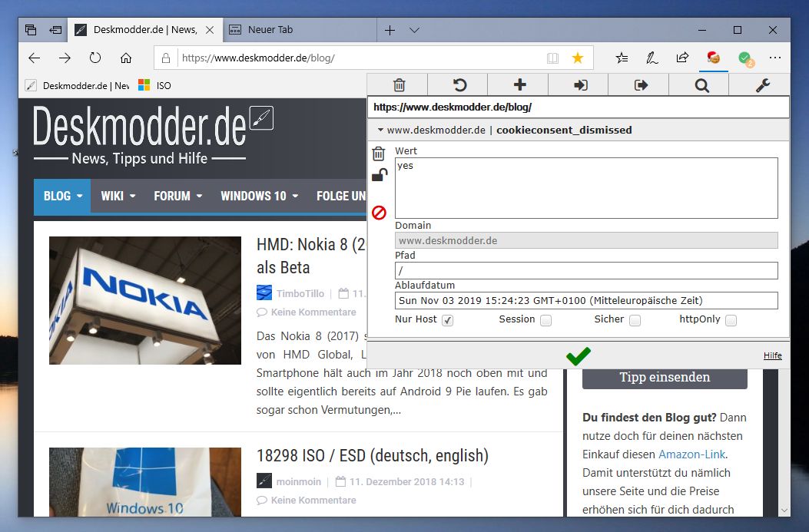Open the 18298 ISO / ESD article

click(x=372, y=456)
